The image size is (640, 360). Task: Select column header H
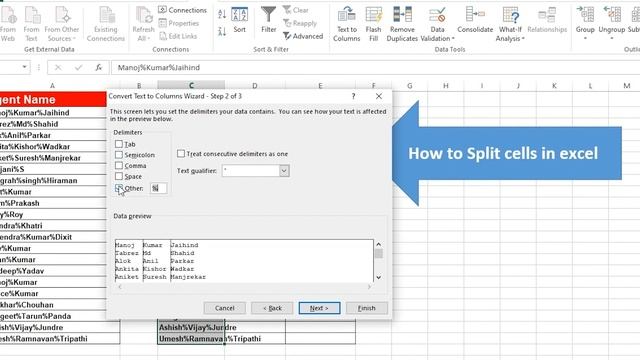click(x=446, y=86)
